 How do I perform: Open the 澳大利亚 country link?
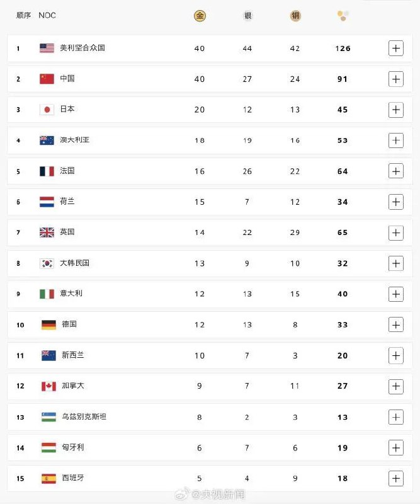click(x=74, y=140)
